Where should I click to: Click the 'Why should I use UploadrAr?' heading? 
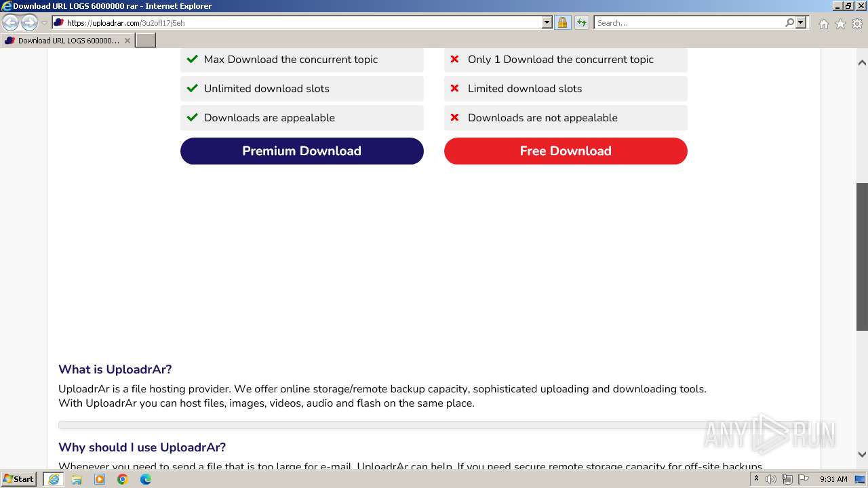click(x=142, y=447)
